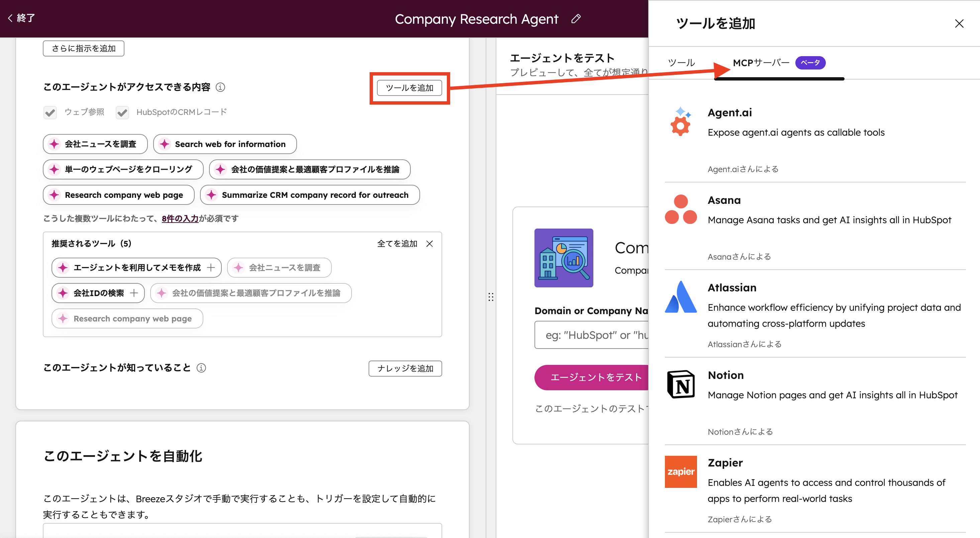This screenshot has width=980, height=538.
Task: Toggle the HubSpotのCRMレコード checkbox
Action: click(x=122, y=113)
